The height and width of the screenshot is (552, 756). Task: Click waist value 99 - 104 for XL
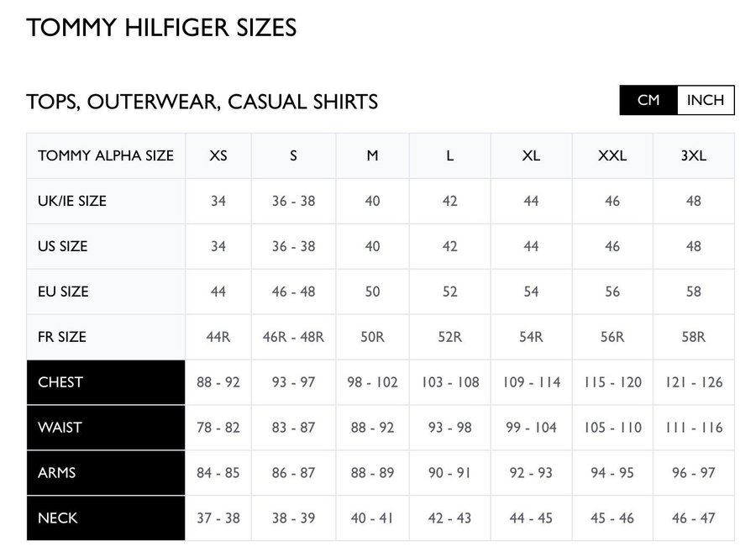[x=531, y=428]
